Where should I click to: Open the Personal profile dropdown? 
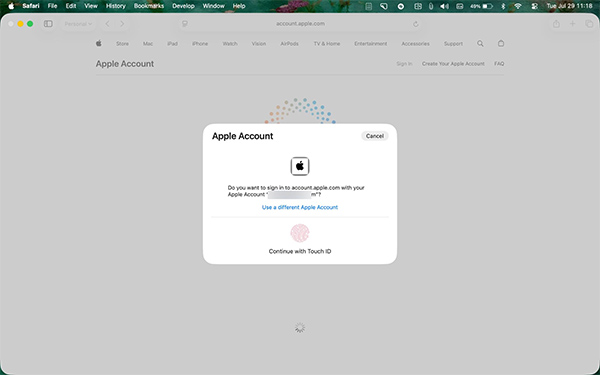(78, 24)
